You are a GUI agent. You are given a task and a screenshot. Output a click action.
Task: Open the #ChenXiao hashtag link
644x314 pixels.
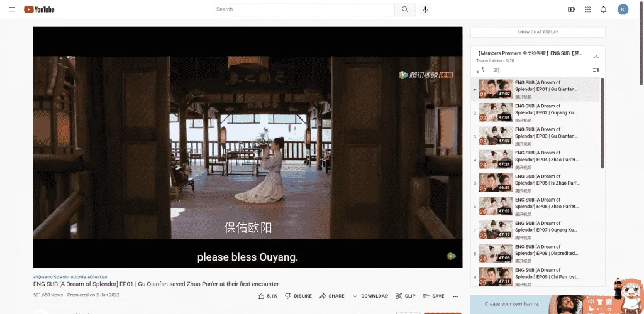coord(97,277)
